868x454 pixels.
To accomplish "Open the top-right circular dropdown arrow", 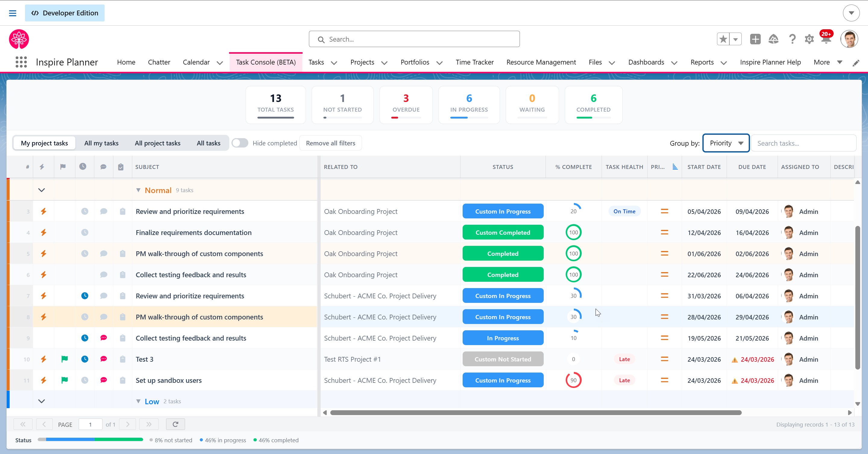I will pyautogui.click(x=851, y=13).
